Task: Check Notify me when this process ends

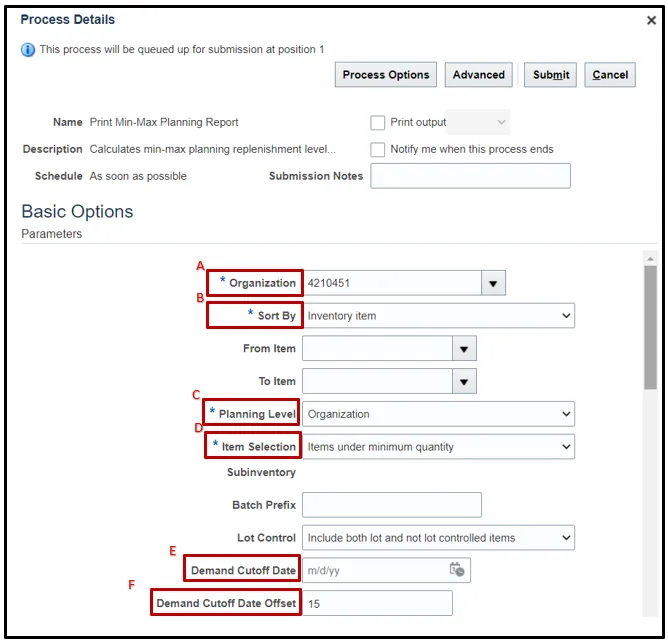Action: coord(377,150)
